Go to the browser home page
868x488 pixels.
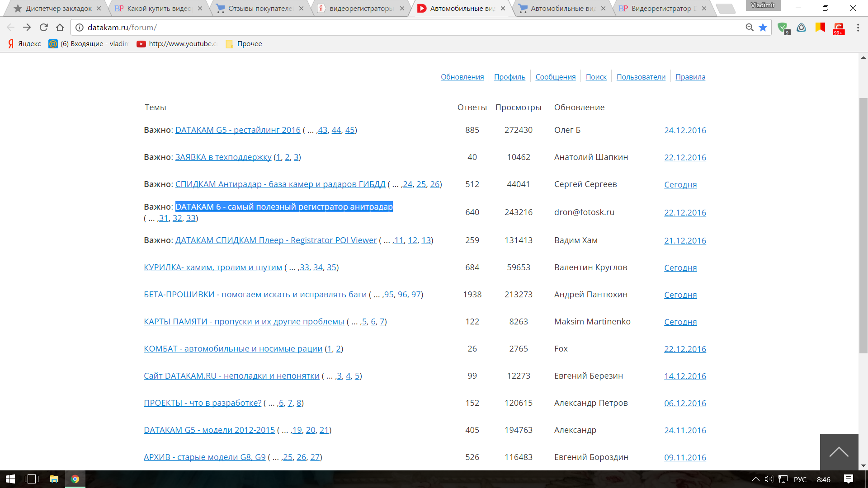(60, 28)
